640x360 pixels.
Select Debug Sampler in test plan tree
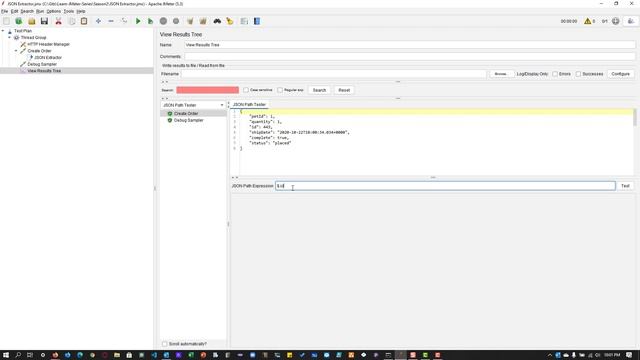pyautogui.click(x=42, y=64)
